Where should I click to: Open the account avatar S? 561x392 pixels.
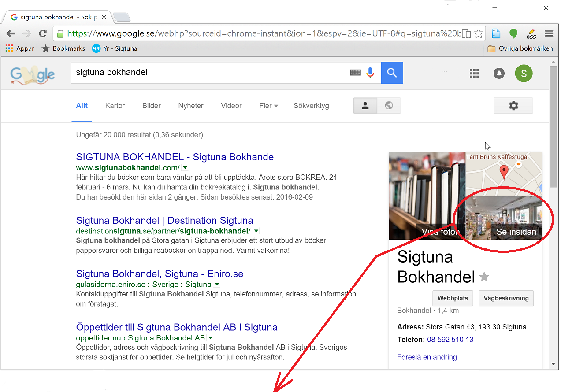524,74
